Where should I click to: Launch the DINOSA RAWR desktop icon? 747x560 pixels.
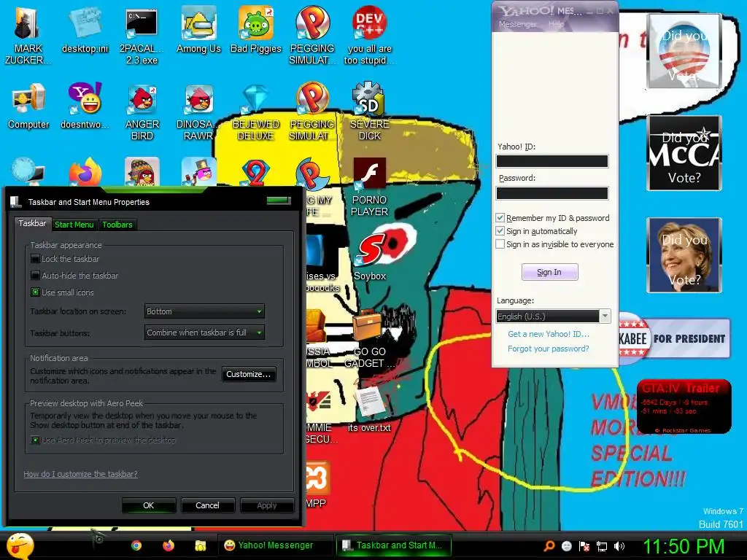[198, 112]
